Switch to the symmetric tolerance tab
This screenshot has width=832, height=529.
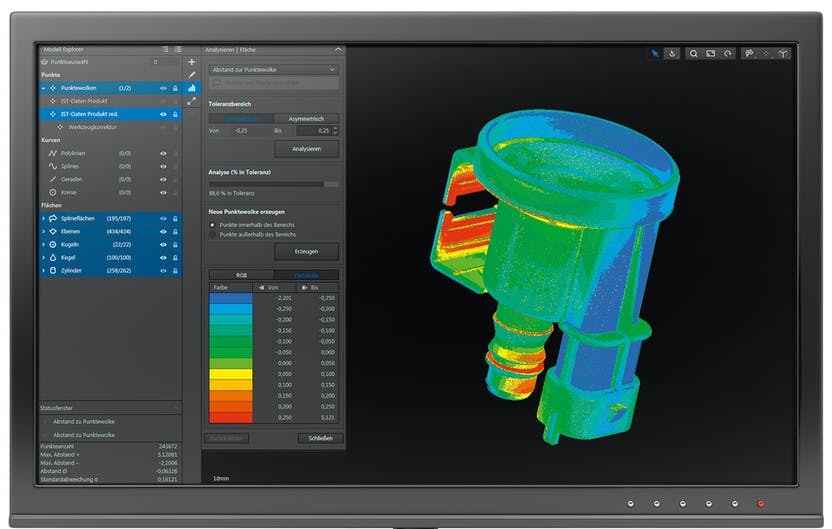(x=241, y=119)
